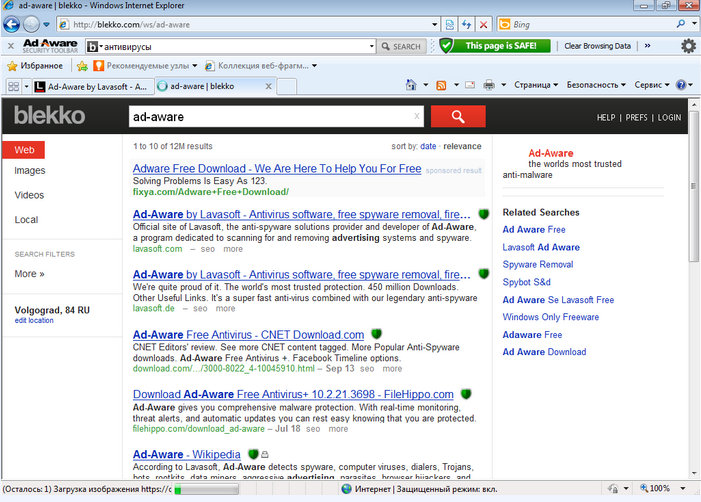Expand the Ad-Aware toolbar search dropdown
The image size is (701, 502).
pyautogui.click(x=372, y=46)
